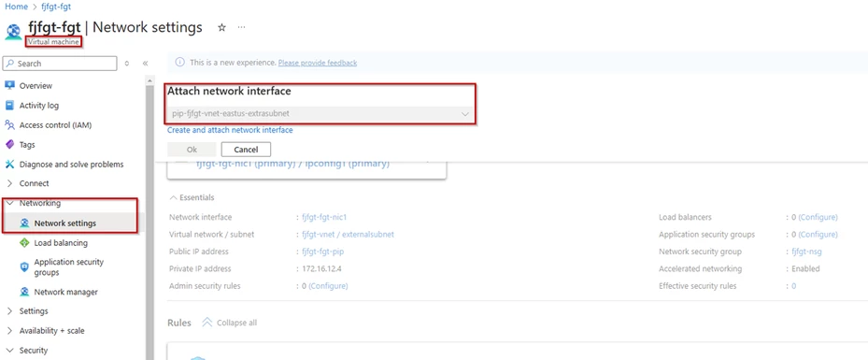Open Application security groups menu item
The image size is (868, 360).
point(68,266)
